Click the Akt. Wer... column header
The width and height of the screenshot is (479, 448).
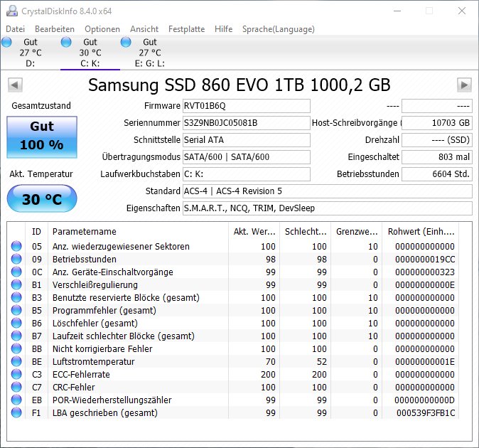254,231
